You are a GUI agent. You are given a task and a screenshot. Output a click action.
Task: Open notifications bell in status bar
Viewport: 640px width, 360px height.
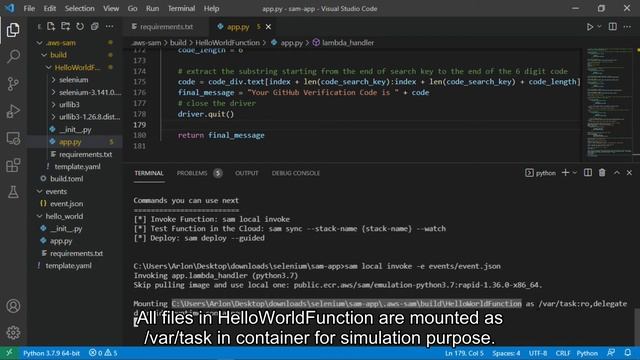click(628, 353)
